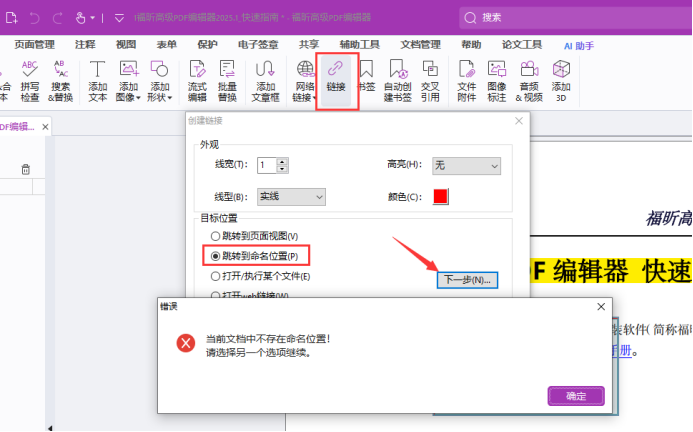The image size is (693, 432).
Task: Switch to the 电子签章 ribbon tab
Action: click(257, 45)
